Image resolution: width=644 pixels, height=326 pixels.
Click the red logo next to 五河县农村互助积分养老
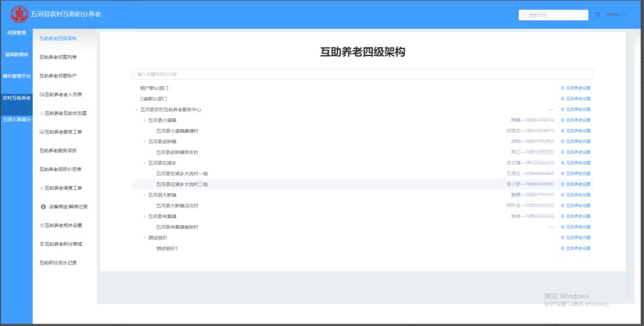coord(19,14)
